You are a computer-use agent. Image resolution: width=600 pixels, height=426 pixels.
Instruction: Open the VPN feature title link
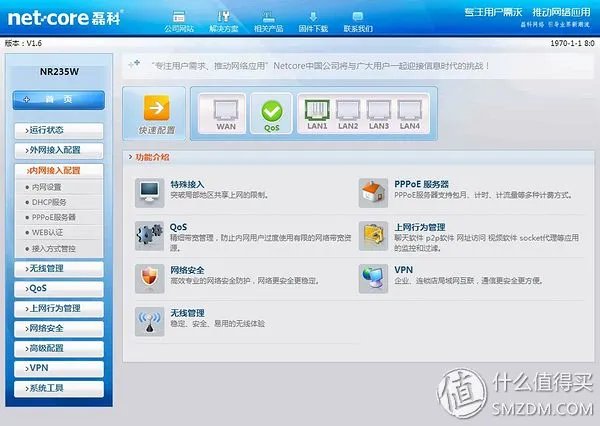click(403, 270)
